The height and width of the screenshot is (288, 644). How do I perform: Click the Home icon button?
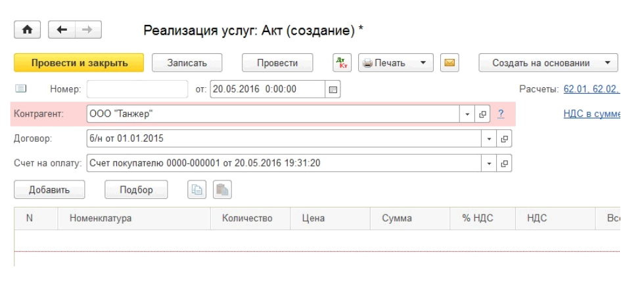(x=27, y=31)
